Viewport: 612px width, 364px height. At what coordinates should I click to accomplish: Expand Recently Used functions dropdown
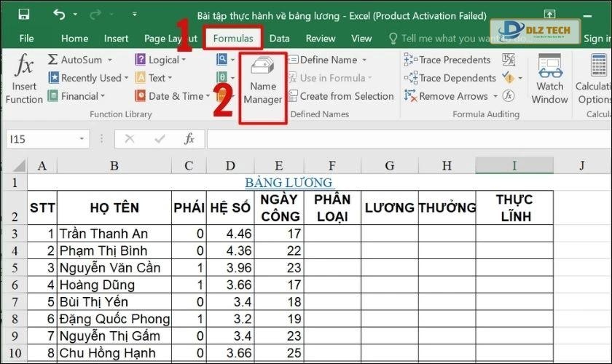click(126, 78)
